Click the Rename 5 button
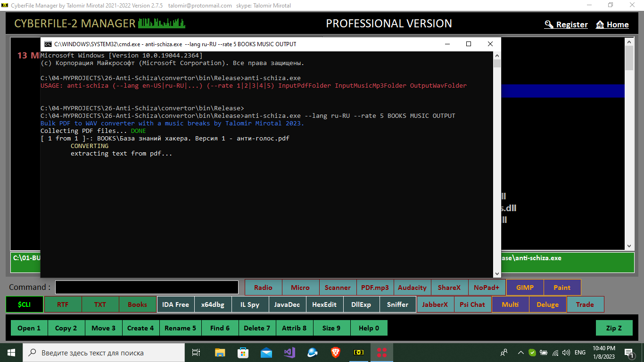This screenshot has height=362, width=644. [x=181, y=328]
